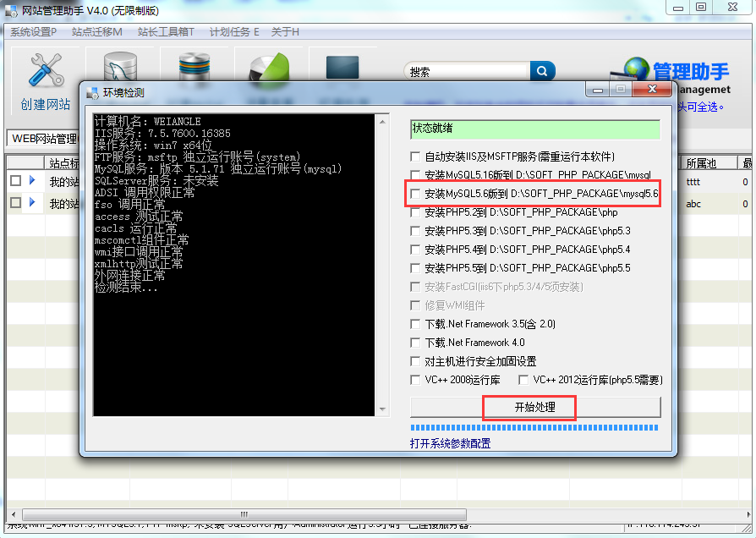Click the horizontal scrollbar at the bottom
The height and width of the screenshot is (538, 756).
click(x=245, y=513)
